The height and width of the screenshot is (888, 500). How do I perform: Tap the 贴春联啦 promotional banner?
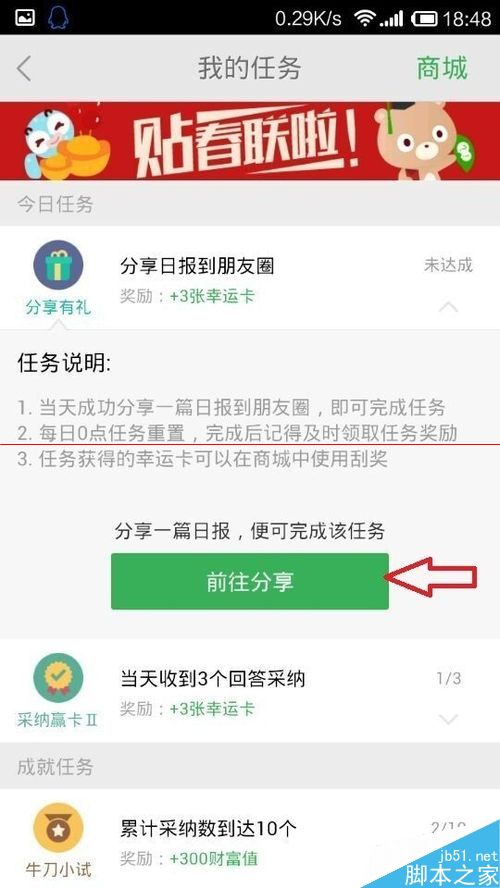click(250, 141)
